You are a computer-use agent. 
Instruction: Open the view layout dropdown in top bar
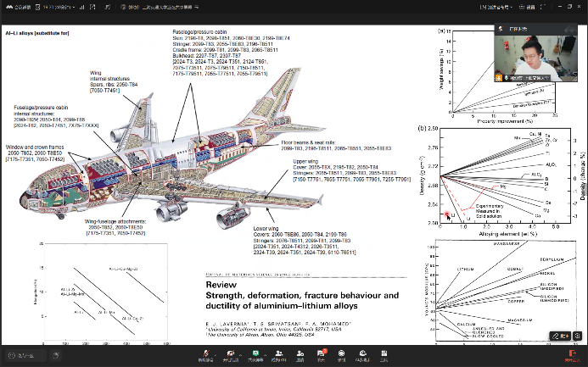point(496,6)
